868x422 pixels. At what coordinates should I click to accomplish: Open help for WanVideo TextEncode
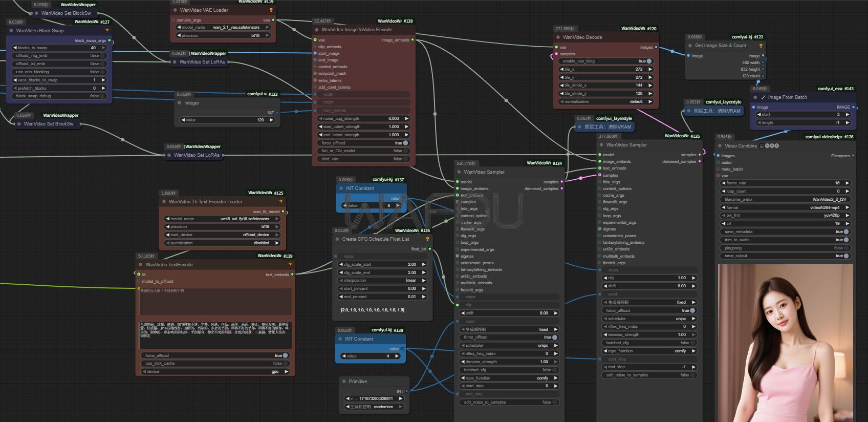[x=290, y=265]
